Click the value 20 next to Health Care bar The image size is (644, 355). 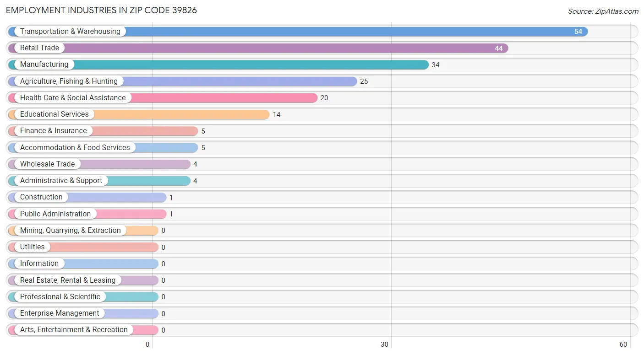tap(324, 98)
